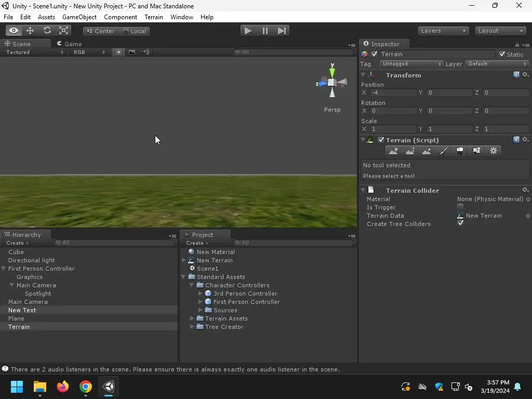
Task: Step forward one frame
Action: click(282, 31)
